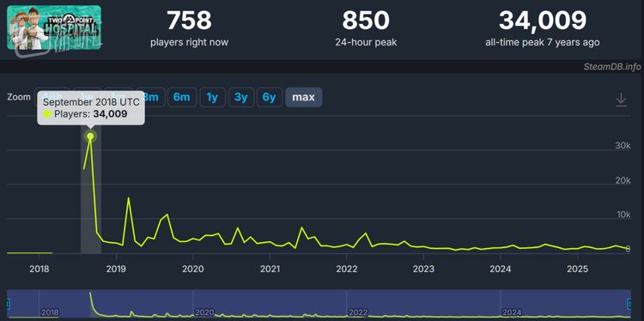Switch zoom range to 1y

pos(212,97)
